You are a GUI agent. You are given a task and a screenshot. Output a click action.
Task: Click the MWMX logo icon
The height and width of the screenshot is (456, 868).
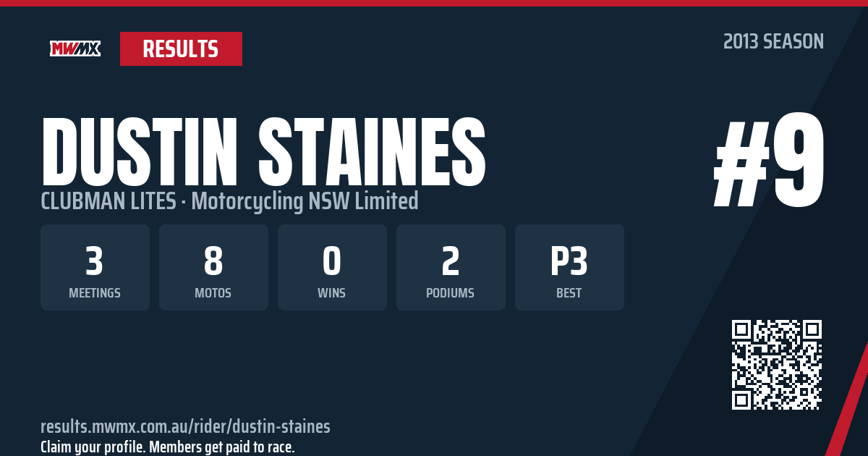(x=75, y=48)
